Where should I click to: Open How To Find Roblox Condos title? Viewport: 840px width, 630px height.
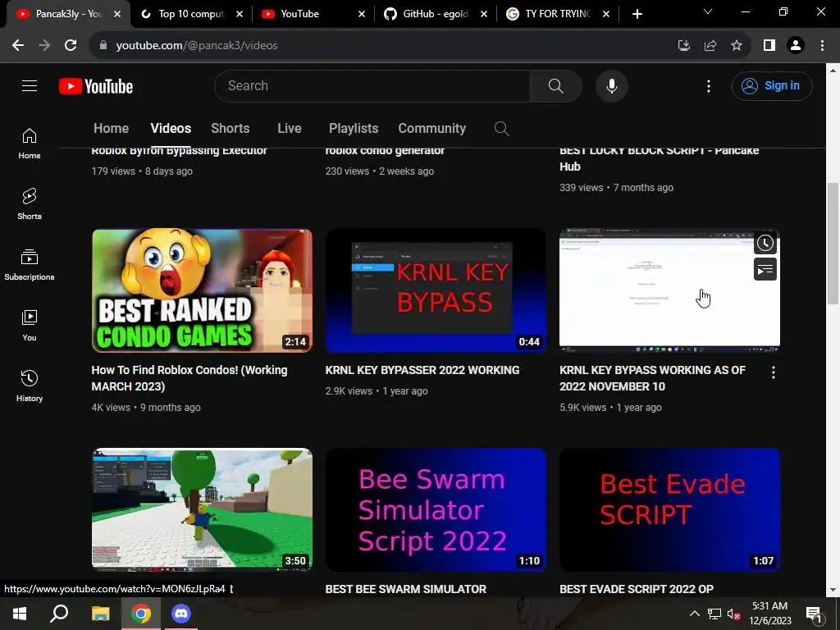[189, 378]
